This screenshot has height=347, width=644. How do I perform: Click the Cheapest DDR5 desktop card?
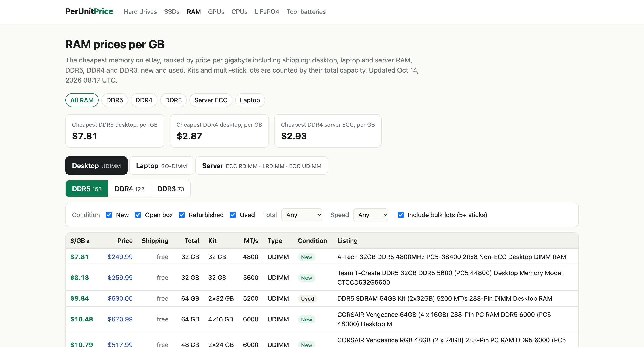tap(115, 131)
